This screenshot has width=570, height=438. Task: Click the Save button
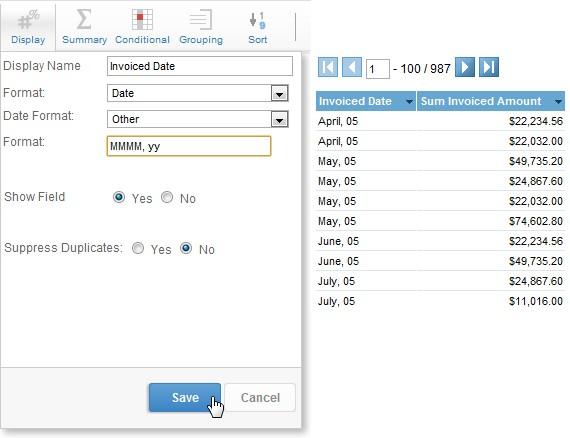(x=185, y=398)
